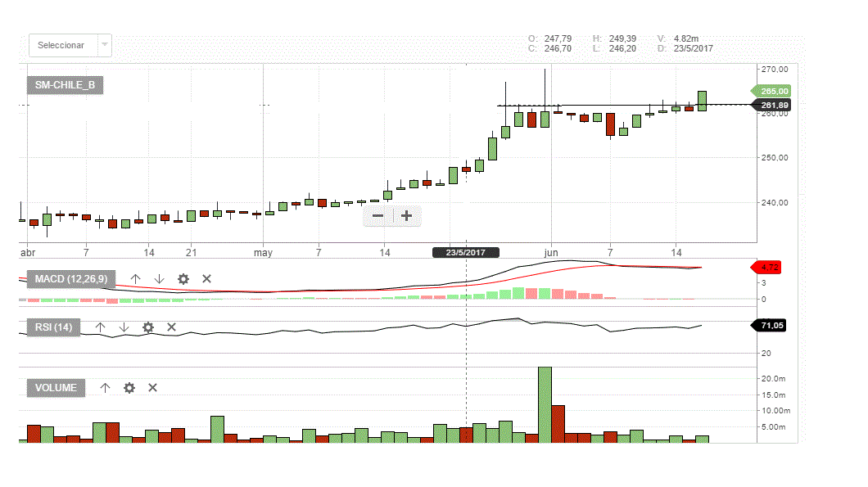The width and height of the screenshot is (868, 487).
Task: Click the red 4,72 MACD value tag
Action: tap(766, 268)
